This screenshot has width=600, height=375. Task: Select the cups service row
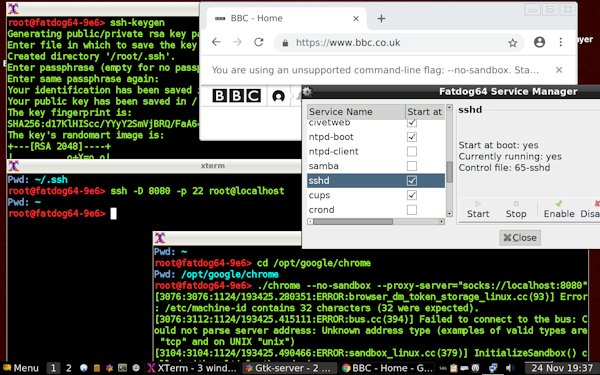point(376,195)
